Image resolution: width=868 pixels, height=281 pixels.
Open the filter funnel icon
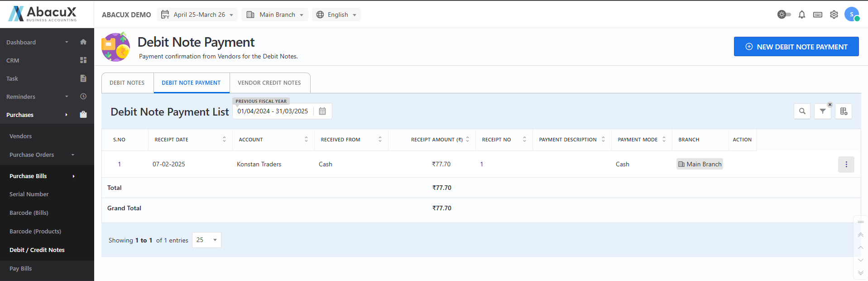click(x=822, y=111)
